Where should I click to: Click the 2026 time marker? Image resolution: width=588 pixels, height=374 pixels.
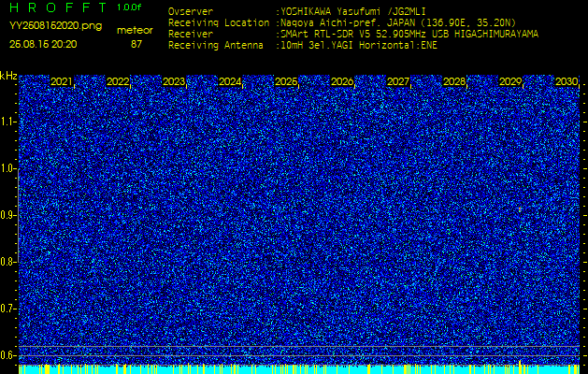pos(342,81)
